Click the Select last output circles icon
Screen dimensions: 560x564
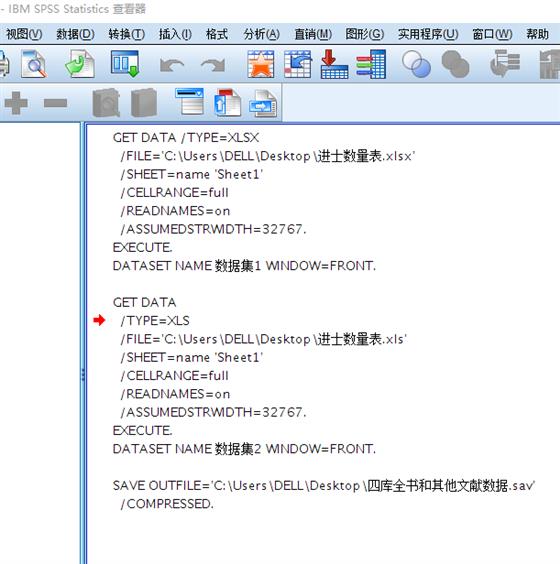416,64
